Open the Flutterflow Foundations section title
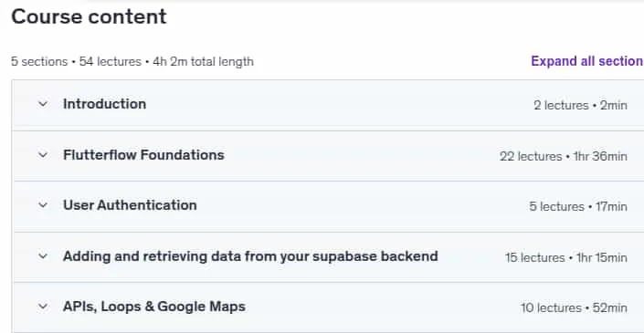The height and width of the screenshot is (333, 644). point(143,154)
